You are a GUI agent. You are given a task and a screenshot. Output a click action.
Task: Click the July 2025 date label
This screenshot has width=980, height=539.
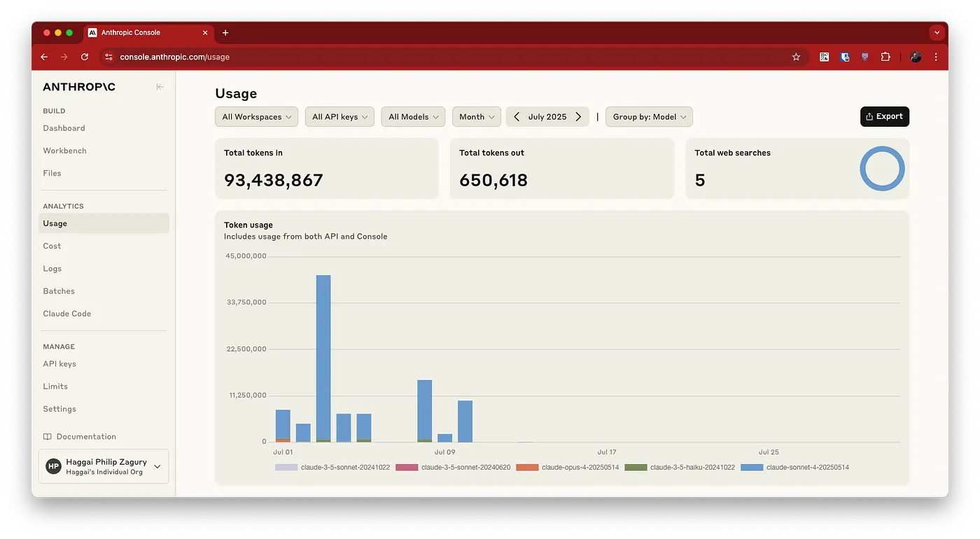pyautogui.click(x=547, y=117)
